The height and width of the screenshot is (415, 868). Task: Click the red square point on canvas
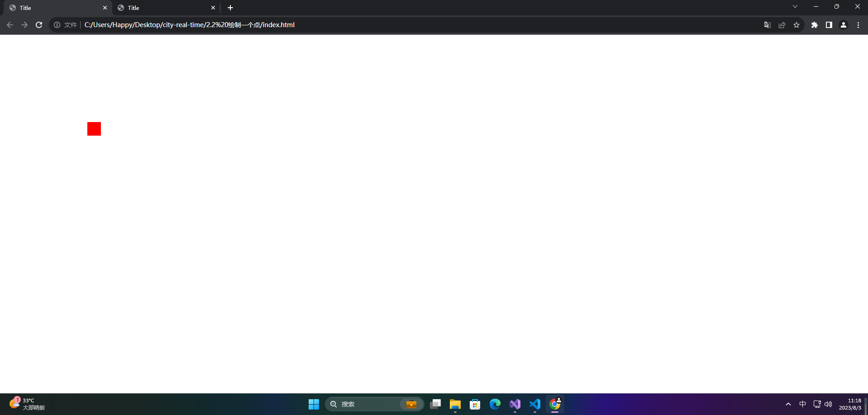(x=94, y=129)
